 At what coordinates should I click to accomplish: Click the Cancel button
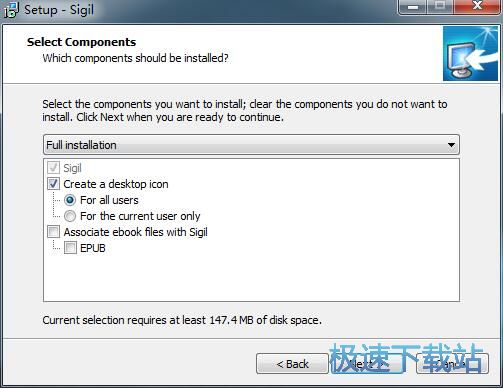click(x=453, y=364)
